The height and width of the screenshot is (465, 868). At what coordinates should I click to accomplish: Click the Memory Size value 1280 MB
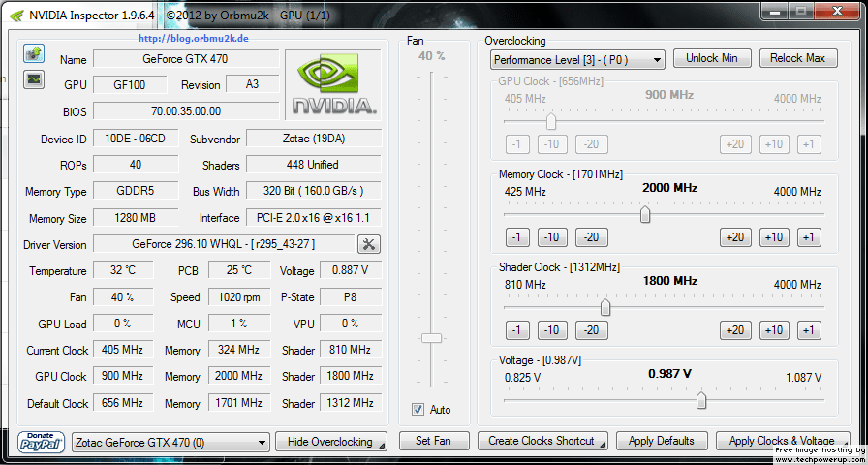136,218
